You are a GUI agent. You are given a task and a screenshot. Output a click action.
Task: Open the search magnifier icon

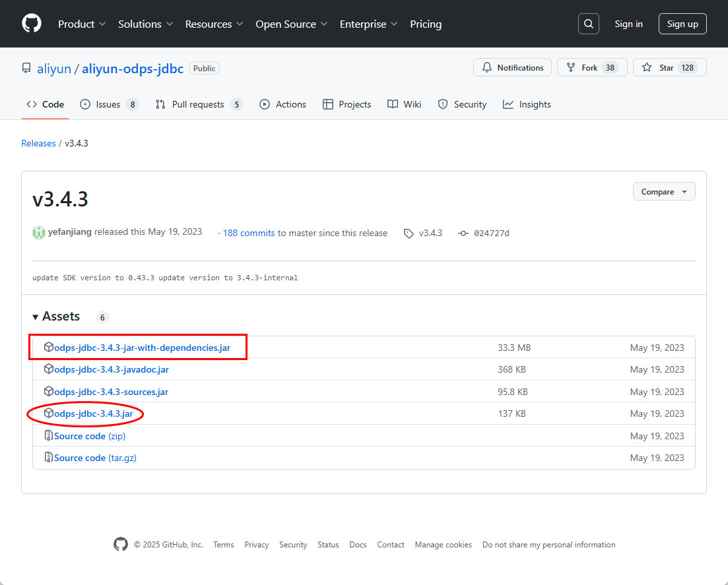588,24
